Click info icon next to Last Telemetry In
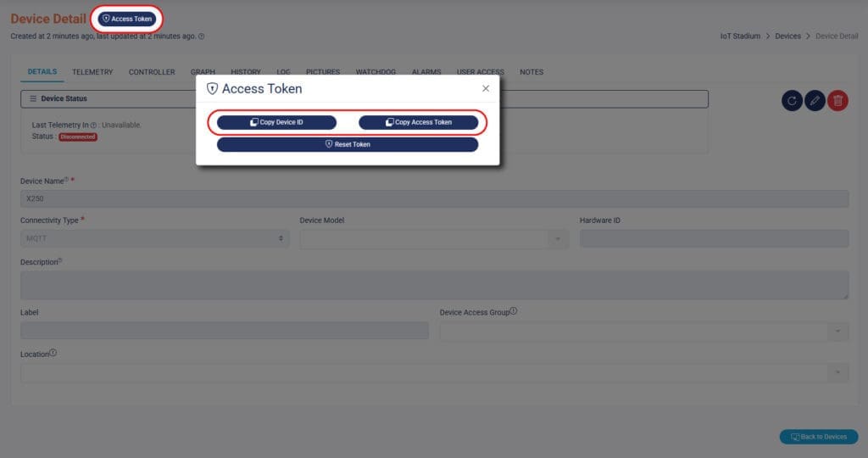This screenshot has height=458, width=868. click(93, 125)
